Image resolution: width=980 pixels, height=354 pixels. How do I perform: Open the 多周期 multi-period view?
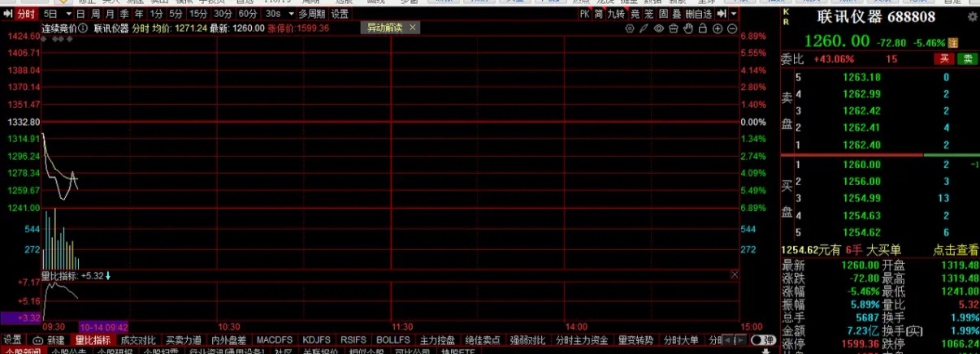pos(311,14)
